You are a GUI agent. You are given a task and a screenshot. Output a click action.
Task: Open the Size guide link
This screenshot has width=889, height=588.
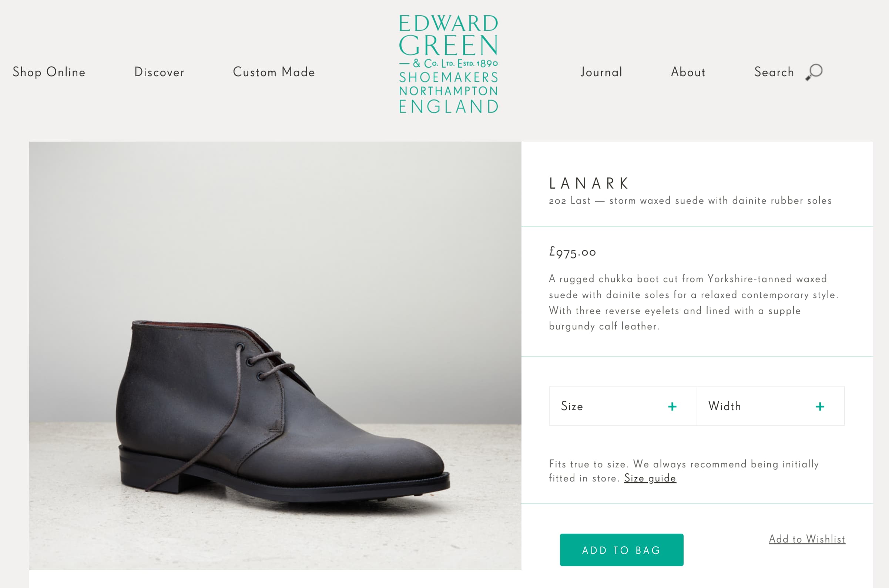650,478
